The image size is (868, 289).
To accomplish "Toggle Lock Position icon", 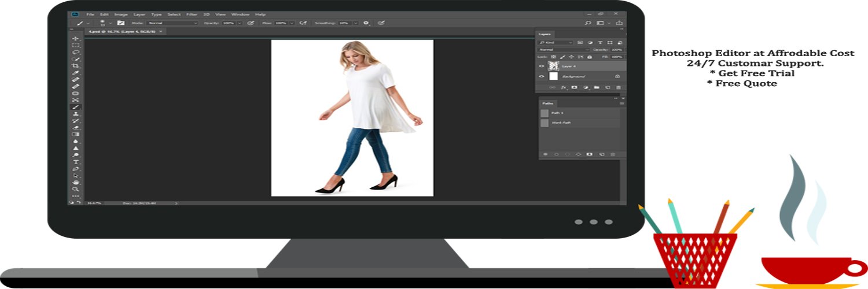I will coord(571,57).
